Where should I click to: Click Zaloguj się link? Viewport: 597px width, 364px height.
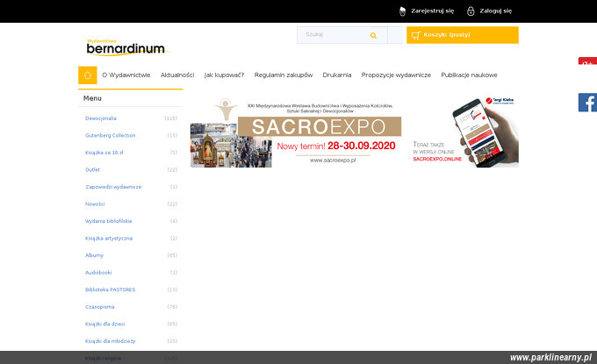click(x=496, y=11)
